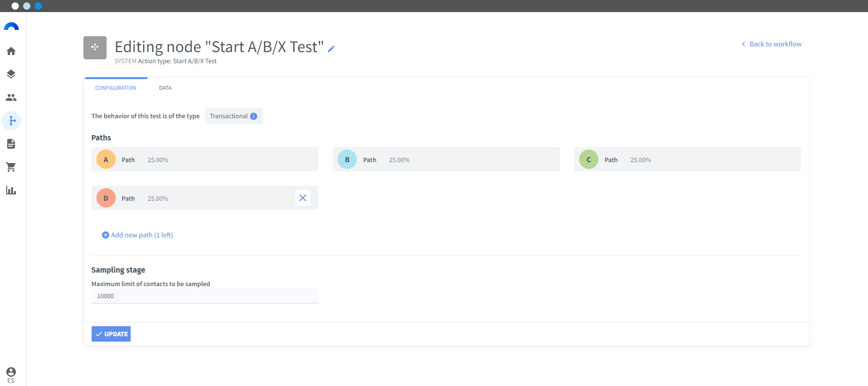The width and height of the screenshot is (868, 386).
Task: Click the bright blue window control dot
Action: click(x=38, y=6)
